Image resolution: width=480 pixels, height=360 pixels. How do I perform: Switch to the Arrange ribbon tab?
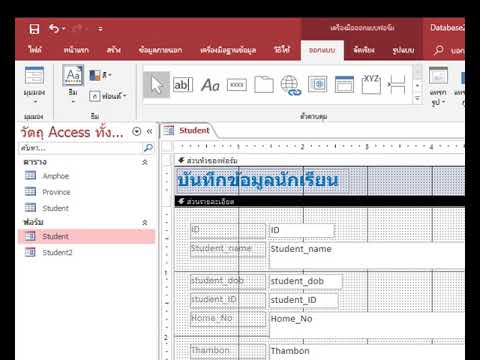pyautogui.click(x=364, y=50)
